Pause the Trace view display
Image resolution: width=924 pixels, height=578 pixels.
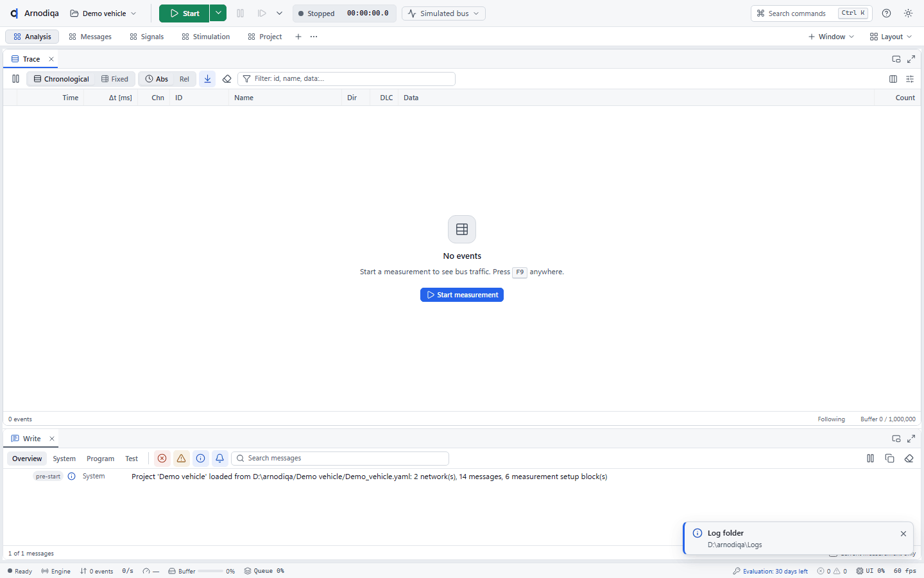pos(15,79)
